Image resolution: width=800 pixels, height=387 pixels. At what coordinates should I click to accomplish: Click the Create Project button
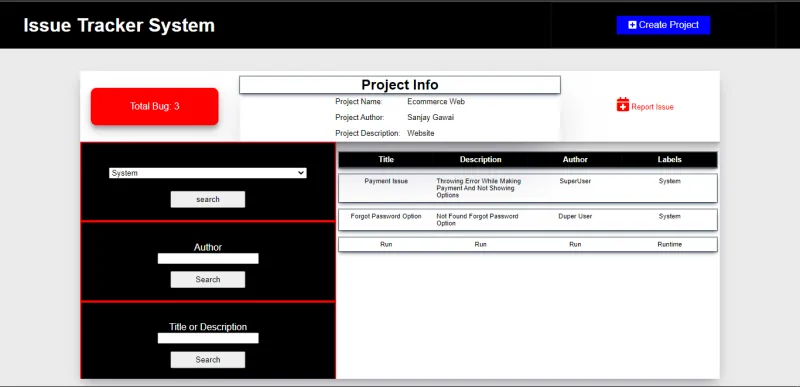[x=663, y=25]
